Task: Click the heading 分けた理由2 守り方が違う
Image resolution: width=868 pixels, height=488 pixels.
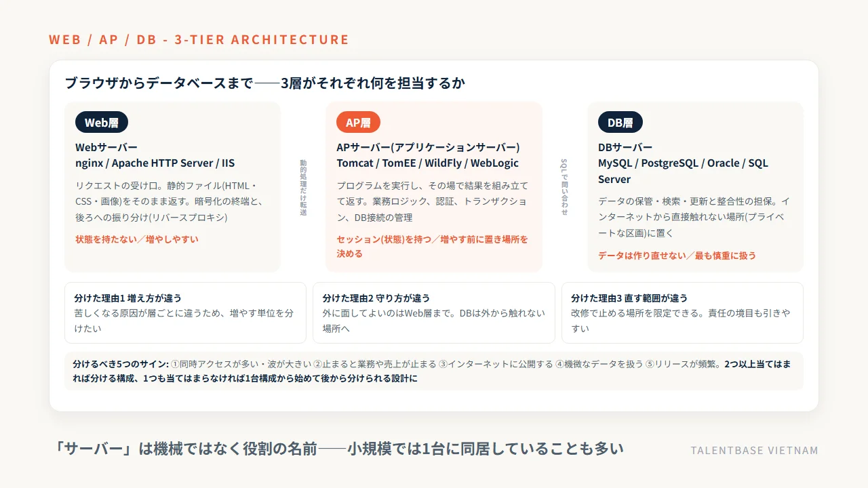Action: [376, 298]
